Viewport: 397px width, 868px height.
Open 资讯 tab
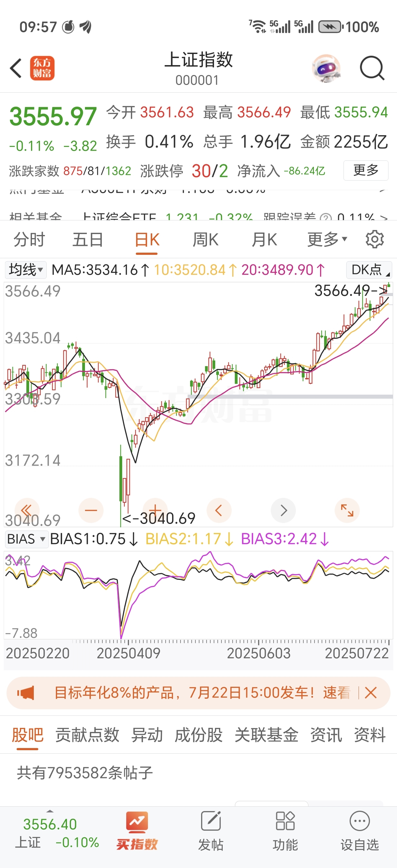coord(326,735)
